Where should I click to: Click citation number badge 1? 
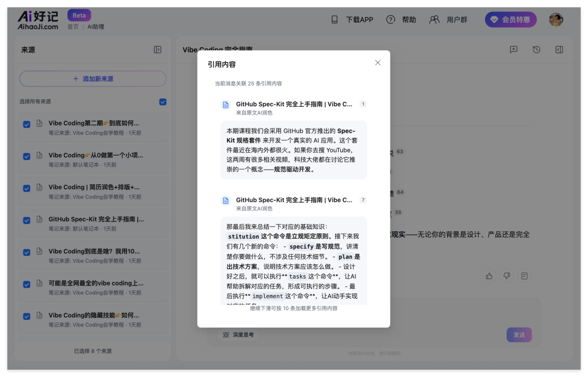click(x=363, y=104)
